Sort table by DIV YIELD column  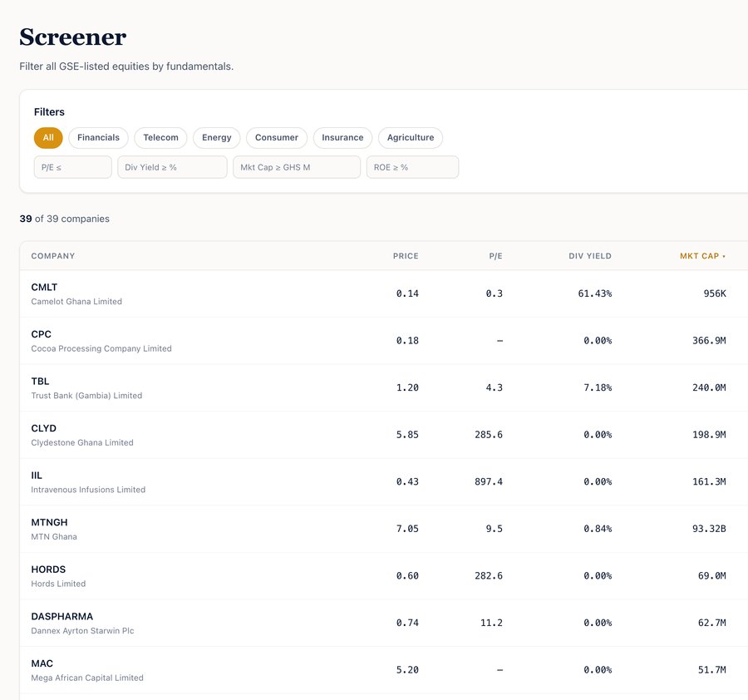[x=589, y=256]
